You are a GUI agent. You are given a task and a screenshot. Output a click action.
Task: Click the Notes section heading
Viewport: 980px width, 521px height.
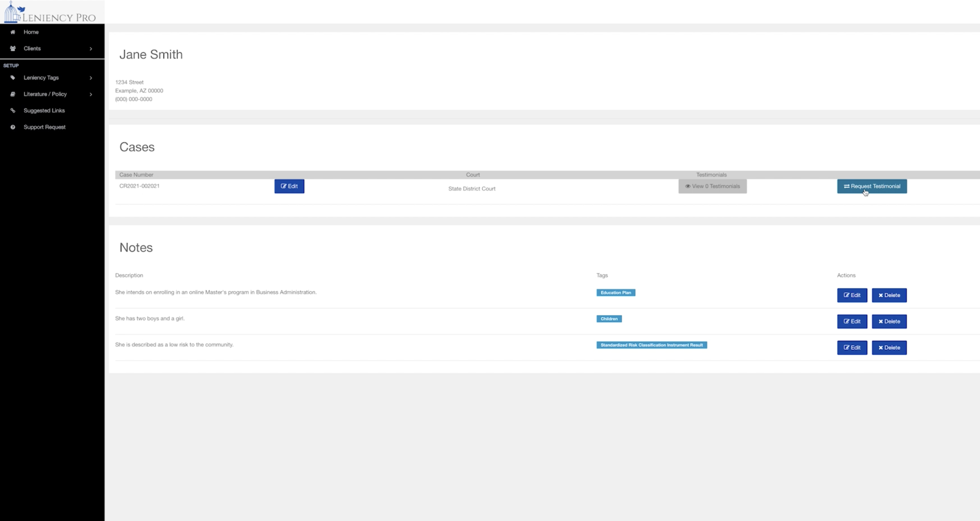point(136,248)
